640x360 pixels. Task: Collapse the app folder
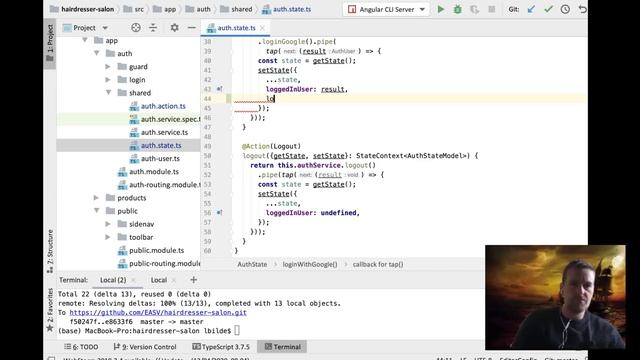(85, 40)
